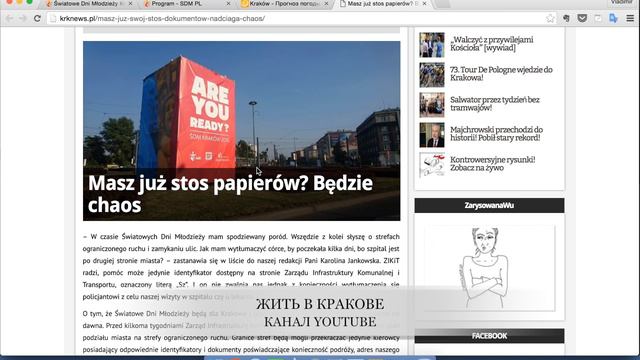
Task: Click the Google Translate extension icon
Action: [x=613, y=18]
